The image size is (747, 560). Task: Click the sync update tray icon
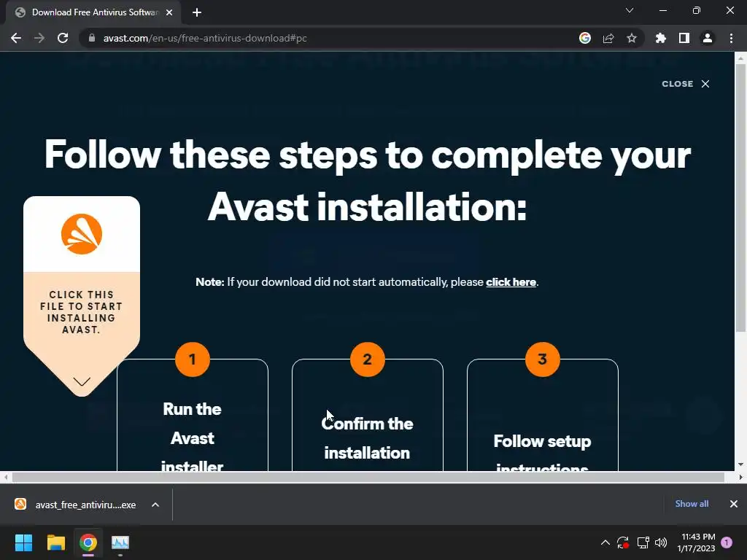coord(623,542)
